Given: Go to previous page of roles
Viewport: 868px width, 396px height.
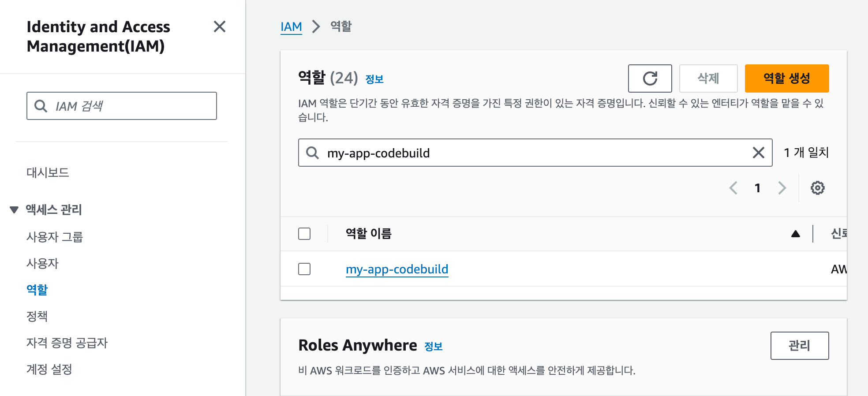Looking at the screenshot, I should pyautogui.click(x=733, y=188).
